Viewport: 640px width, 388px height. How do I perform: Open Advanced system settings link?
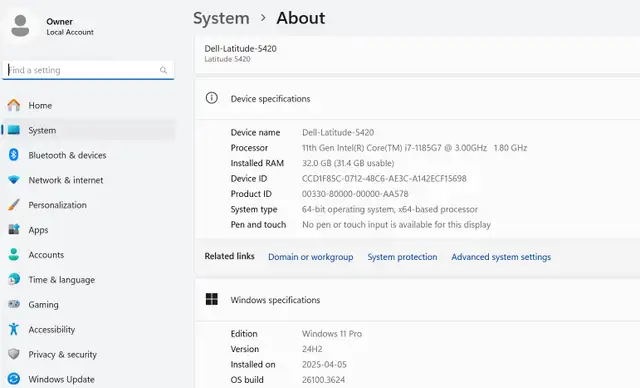(501, 257)
